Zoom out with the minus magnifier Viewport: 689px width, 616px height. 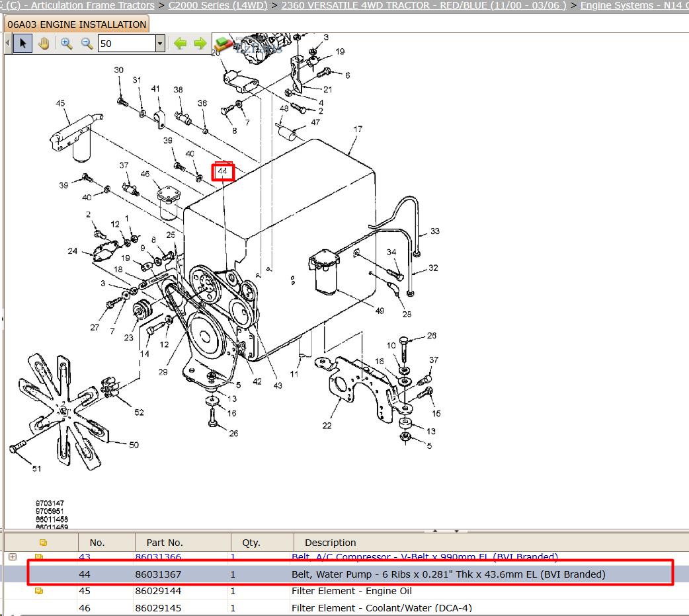(x=87, y=44)
